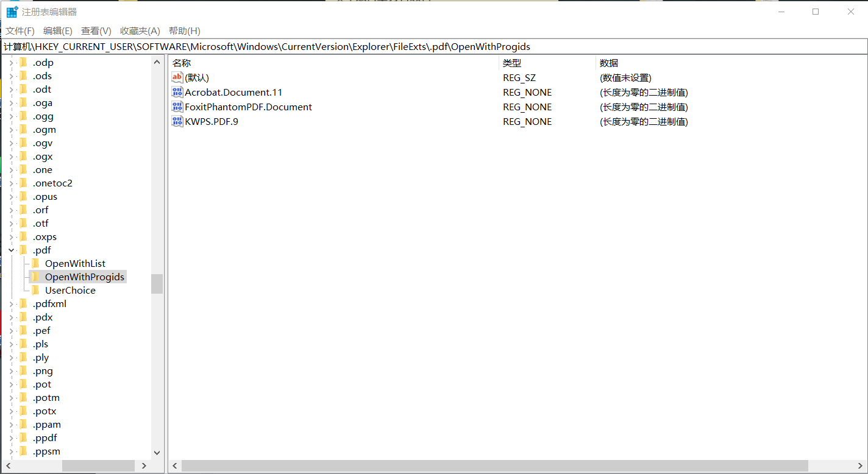Open the 文件(F) menu
Image resolution: width=868 pixels, height=474 pixels.
20,30
